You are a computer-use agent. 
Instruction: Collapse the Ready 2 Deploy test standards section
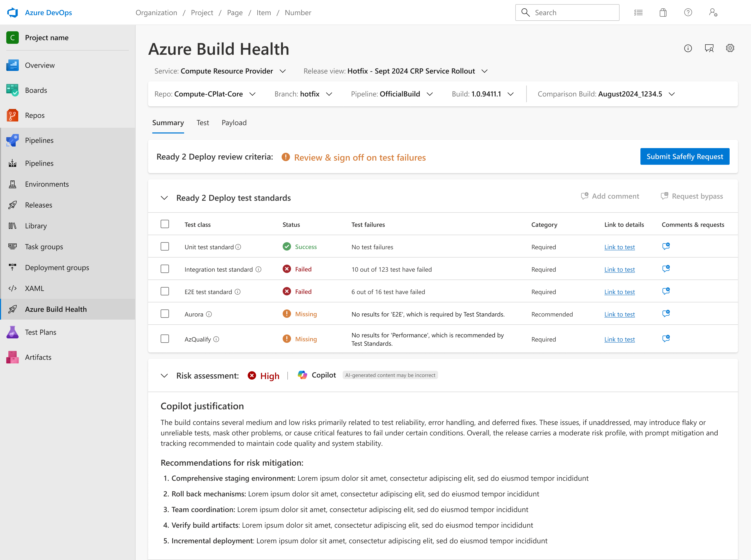pos(165,198)
